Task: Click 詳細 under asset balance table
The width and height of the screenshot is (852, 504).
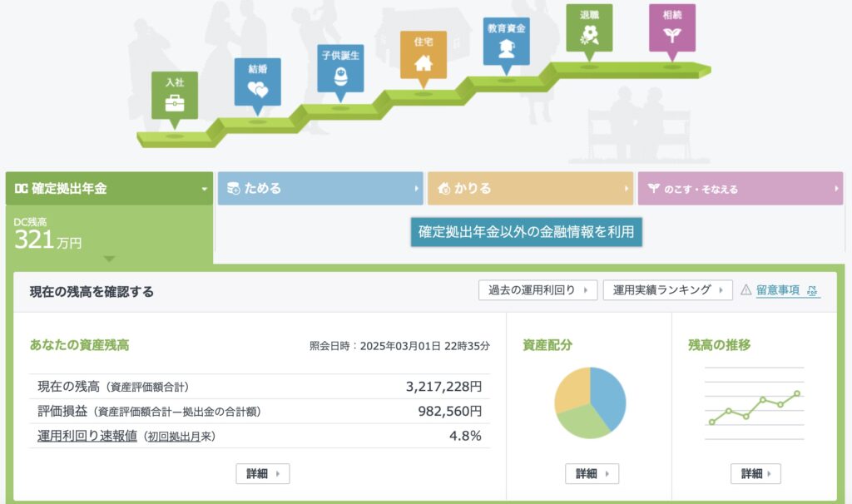Action: (263, 474)
